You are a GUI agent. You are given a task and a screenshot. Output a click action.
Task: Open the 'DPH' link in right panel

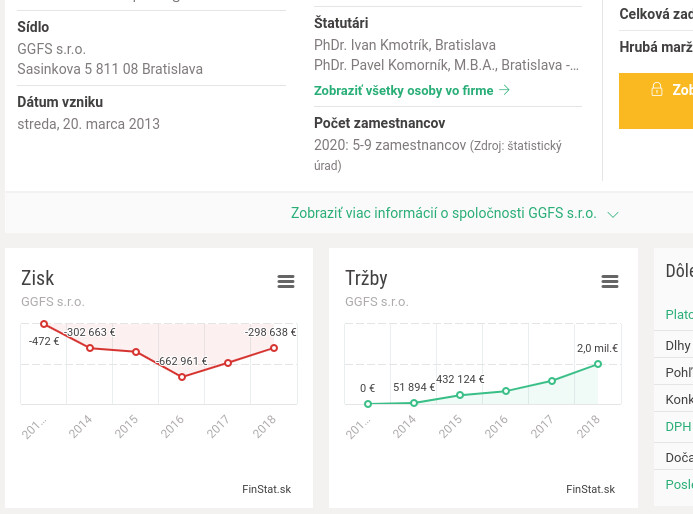click(678, 426)
